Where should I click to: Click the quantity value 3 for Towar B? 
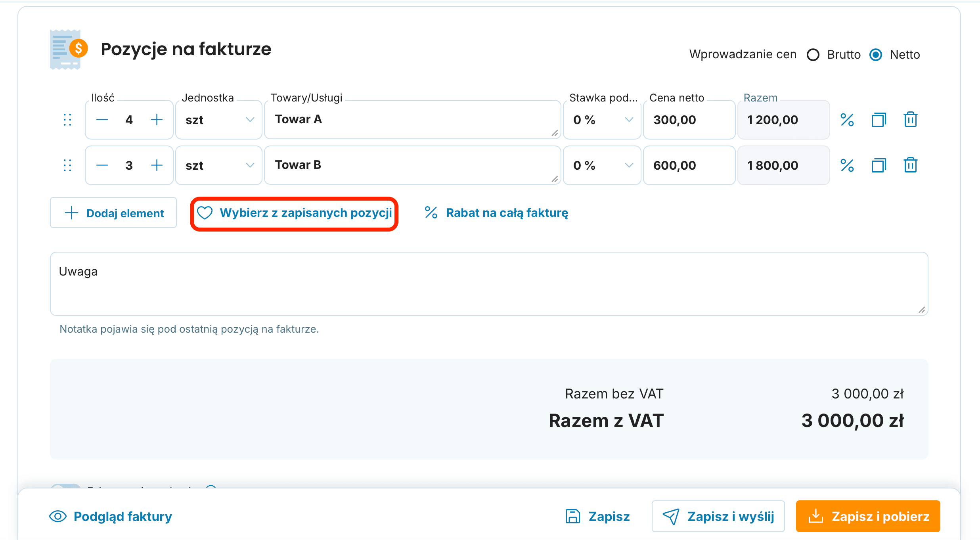point(129,165)
